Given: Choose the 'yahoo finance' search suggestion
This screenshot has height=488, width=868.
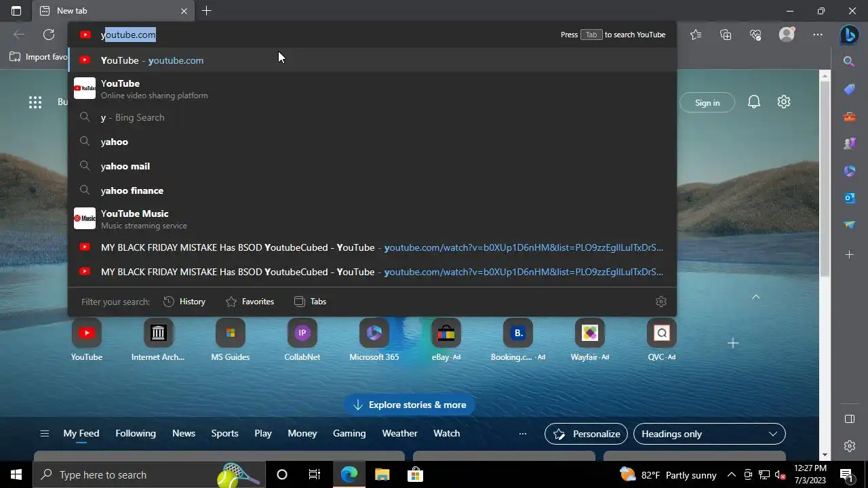Looking at the screenshot, I should [372, 190].
